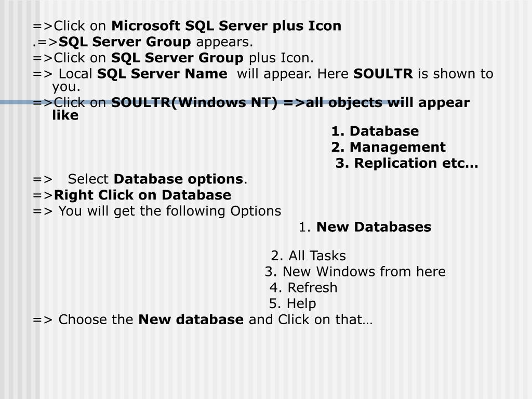The height and width of the screenshot is (399, 532).
Task: Click 'SQL Server Group plus Icon' line
Action: tap(174, 58)
